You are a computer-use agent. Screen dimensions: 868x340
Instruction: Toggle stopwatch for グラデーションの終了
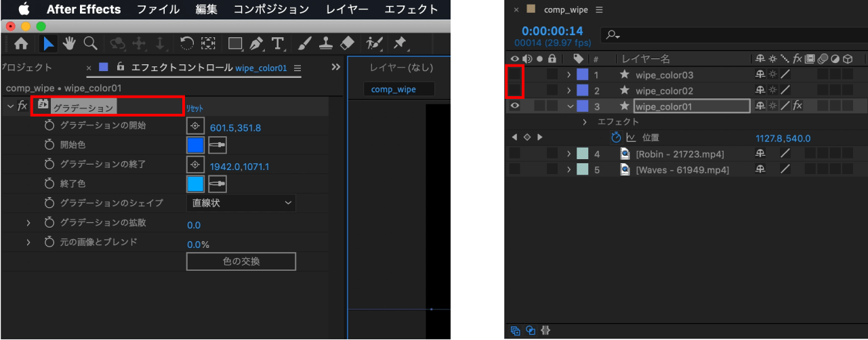pyautogui.click(x=49, y=165)
